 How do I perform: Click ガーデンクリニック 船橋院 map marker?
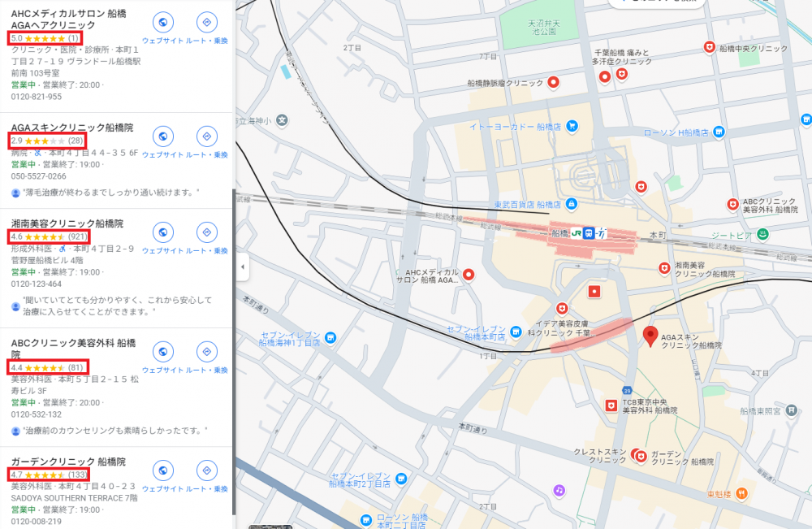(x=641, y=457)
